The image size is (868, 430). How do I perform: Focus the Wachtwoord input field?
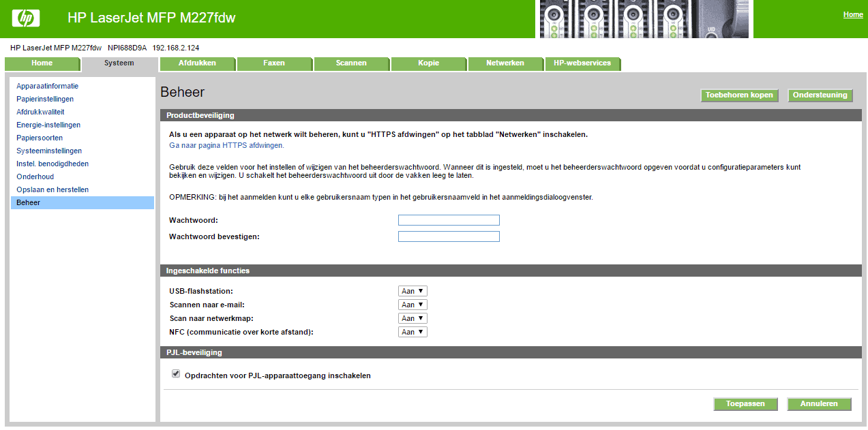(x=449, y=220)
